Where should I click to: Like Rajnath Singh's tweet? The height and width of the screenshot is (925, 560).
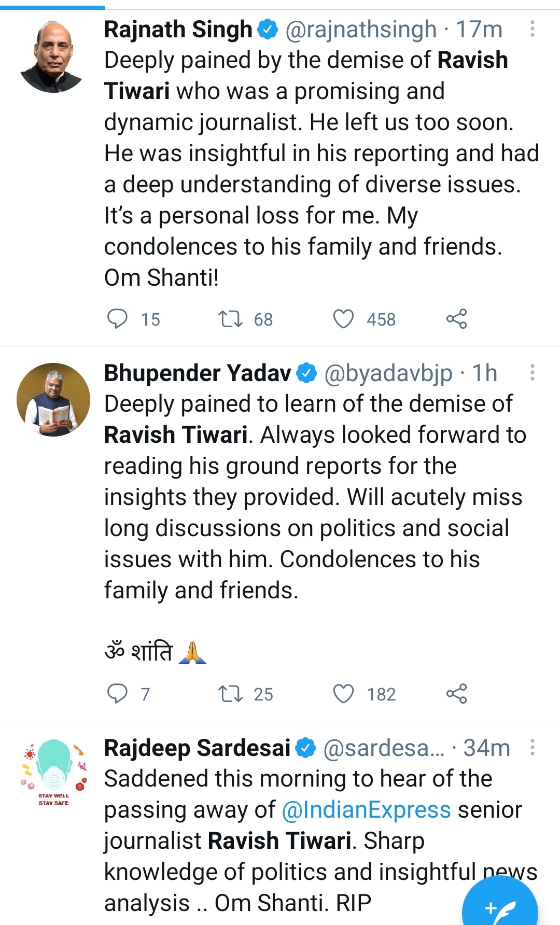tap(343, 319)
